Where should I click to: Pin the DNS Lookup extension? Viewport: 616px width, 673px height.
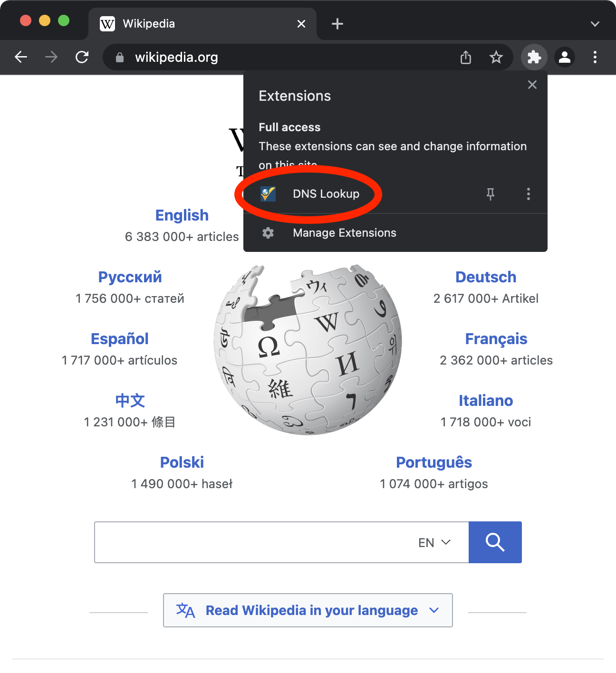point(490,194)
